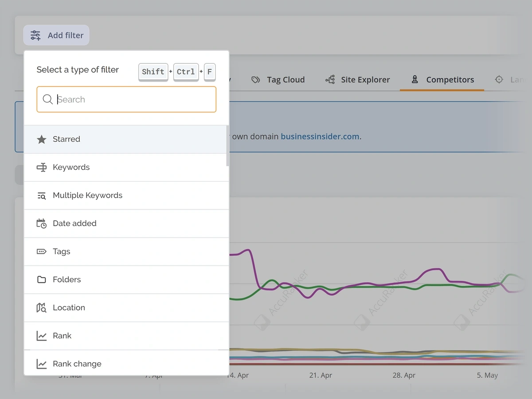Screen dimensions: 532x399
Task: Click the Ctrl key shortcut badge
Action: click(186, 72)
